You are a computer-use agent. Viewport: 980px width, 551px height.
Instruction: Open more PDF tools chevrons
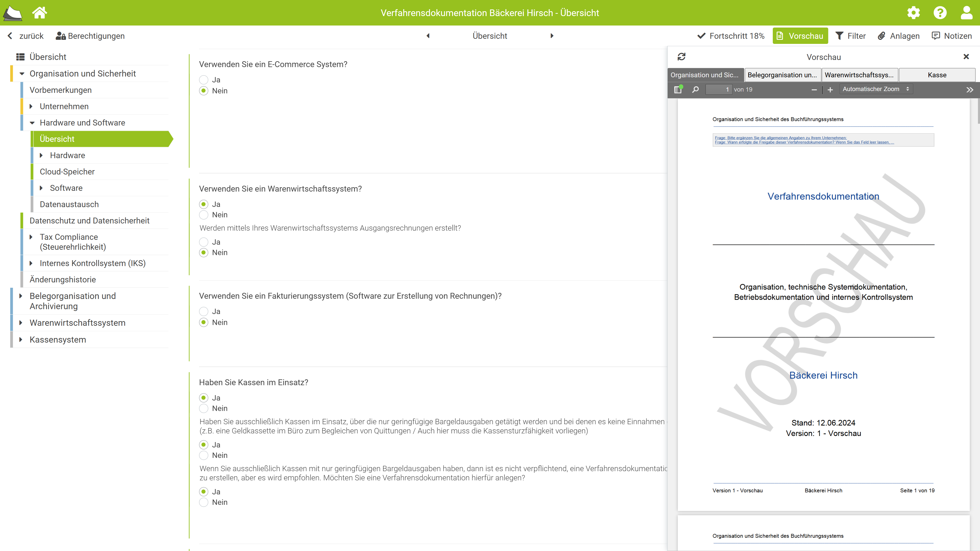[x=970, y=90]
